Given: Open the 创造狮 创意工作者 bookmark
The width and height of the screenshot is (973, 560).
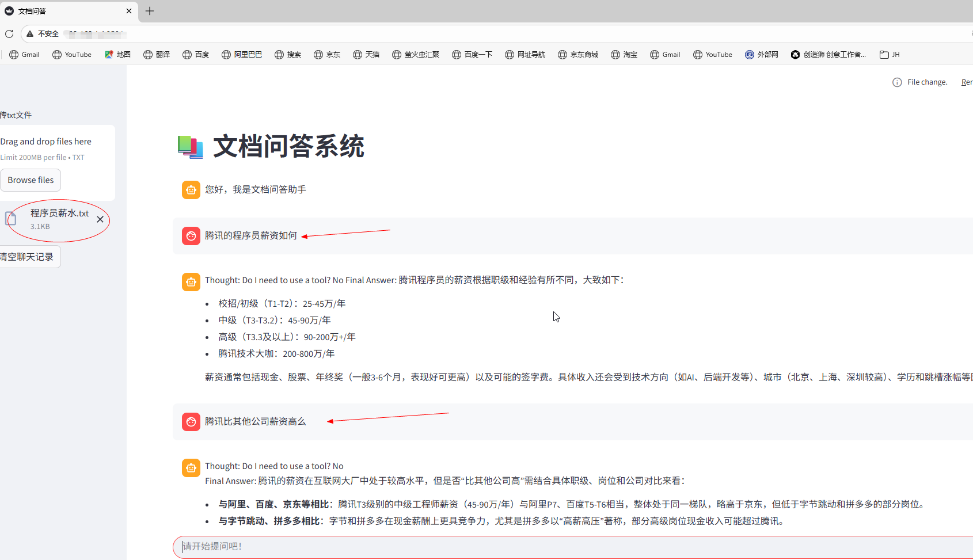Looking at the screenshot, I should tap(828, 55).
